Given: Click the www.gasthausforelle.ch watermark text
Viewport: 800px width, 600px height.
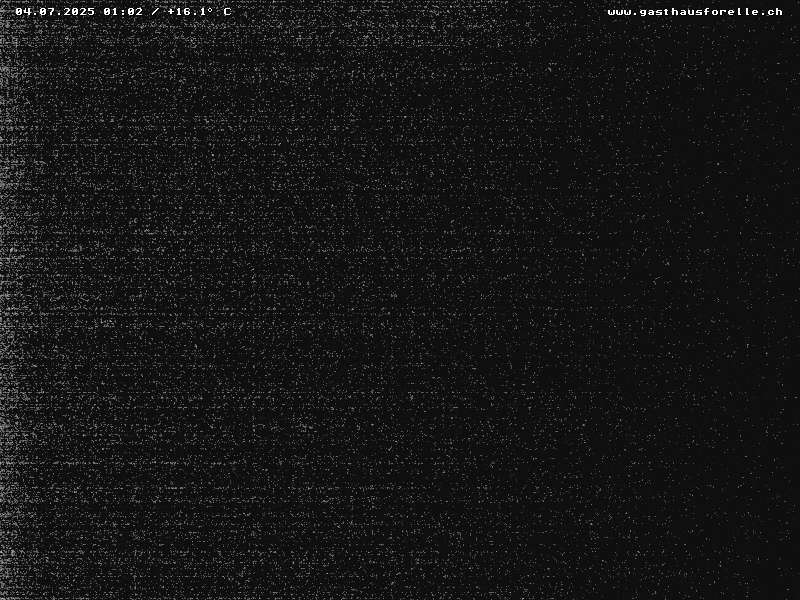Looking at the screenshot, I should click(x=695, y=12).
